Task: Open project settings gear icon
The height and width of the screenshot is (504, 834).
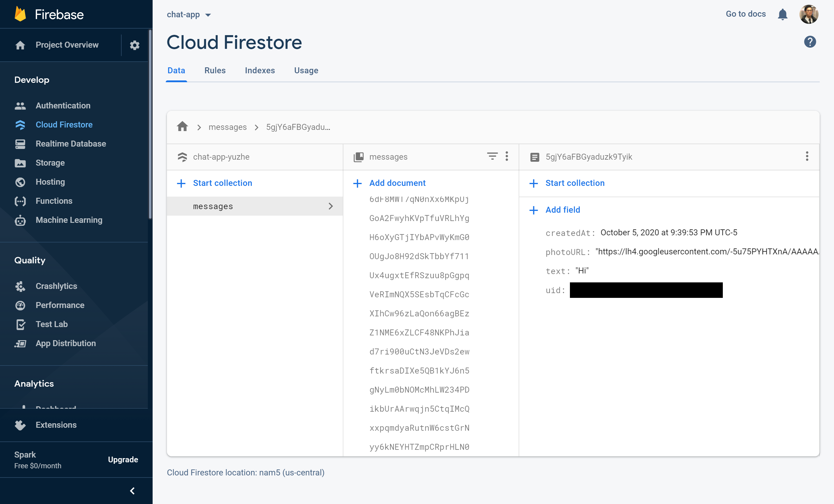Action: (134, 45)
